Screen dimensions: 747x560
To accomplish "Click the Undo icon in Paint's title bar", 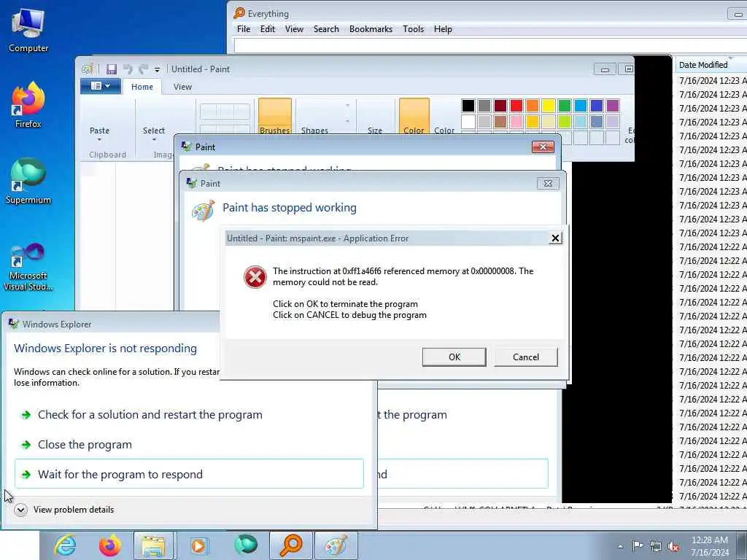I will tap(128, 69).
